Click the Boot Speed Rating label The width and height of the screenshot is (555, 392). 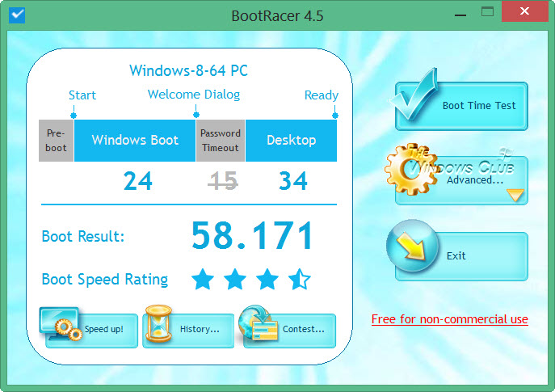coord(105,280)
